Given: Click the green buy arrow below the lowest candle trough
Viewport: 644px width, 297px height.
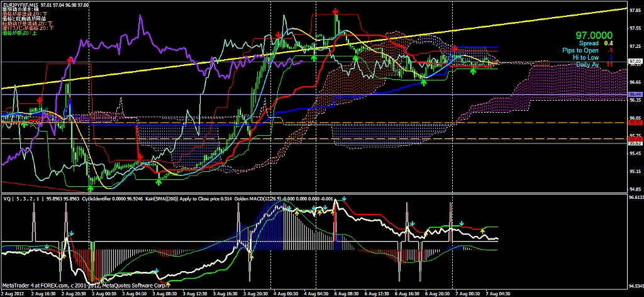Looking at the screenshot, I should (x=91, y=187).
